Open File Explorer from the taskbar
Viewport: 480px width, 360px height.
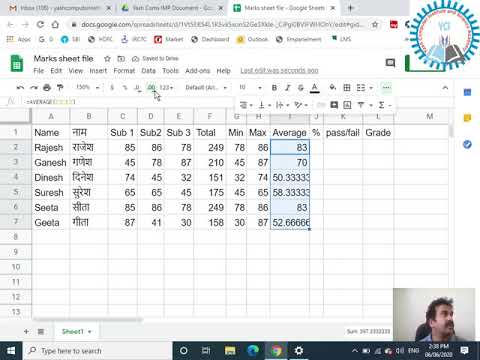[230, 351]
